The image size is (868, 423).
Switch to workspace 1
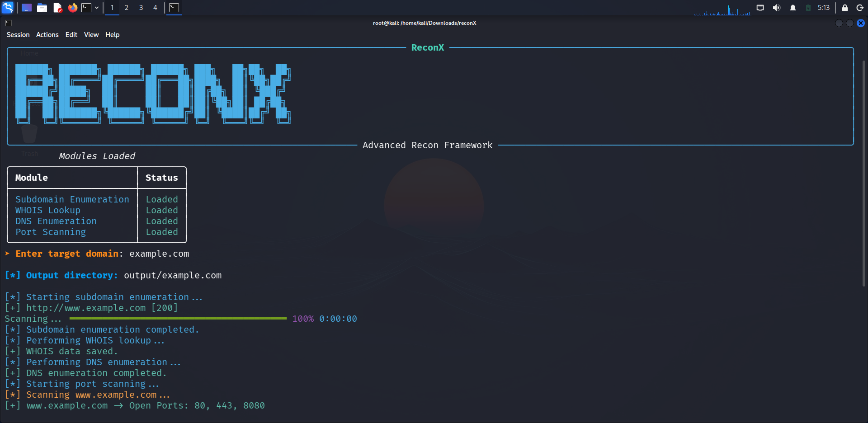tap(112, 8)
